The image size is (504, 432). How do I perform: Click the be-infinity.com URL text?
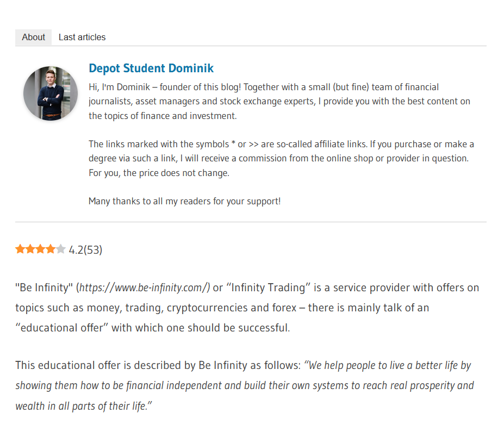[x=145, y=287]
